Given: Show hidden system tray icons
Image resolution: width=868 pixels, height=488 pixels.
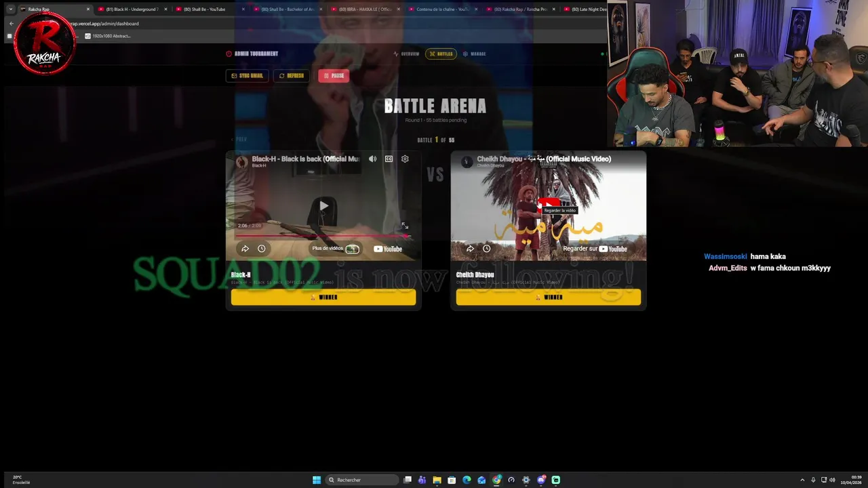Looking at the screenshot, I should coord(802,480).
